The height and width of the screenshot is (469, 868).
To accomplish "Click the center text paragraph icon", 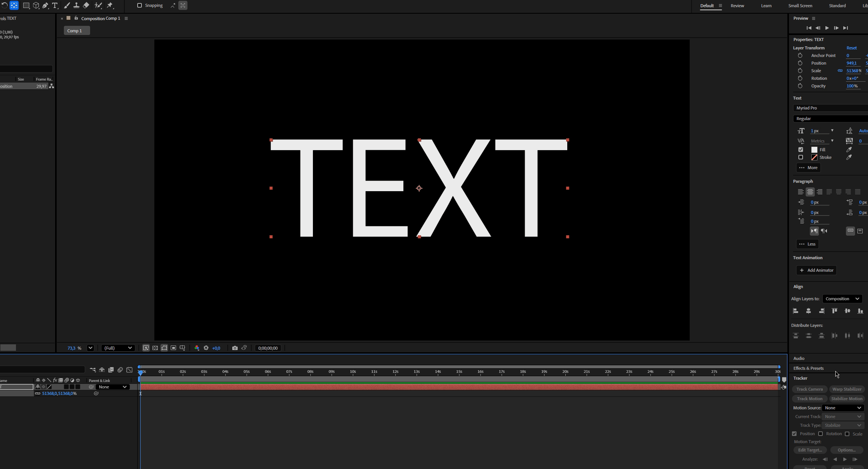I will click(x=810, y=192).
